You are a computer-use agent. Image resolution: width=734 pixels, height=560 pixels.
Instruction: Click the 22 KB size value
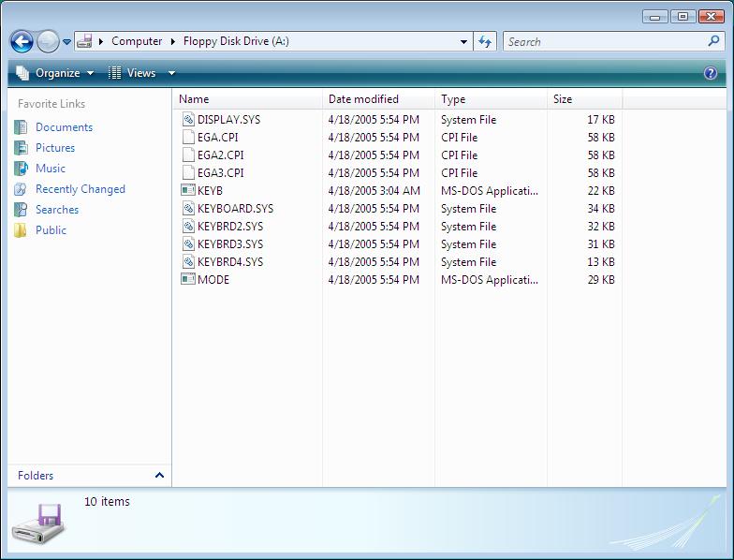click(x=601, y=191)
